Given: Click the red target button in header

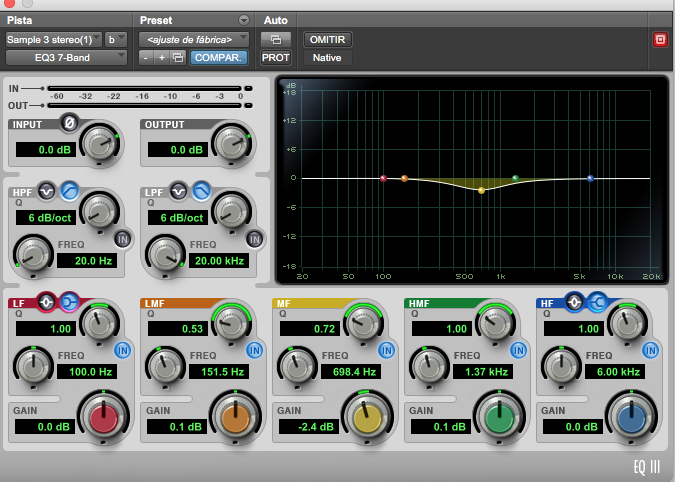Looking at the screenshot, I should tap(659, 39).
